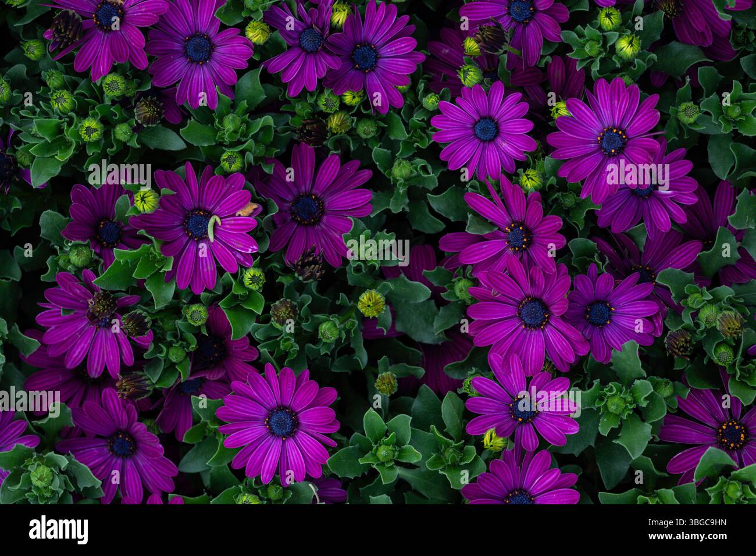This screenshot has height=556, width=756.
Task: Click the alamy logo in bottom bar
Action: pos(59,529)
